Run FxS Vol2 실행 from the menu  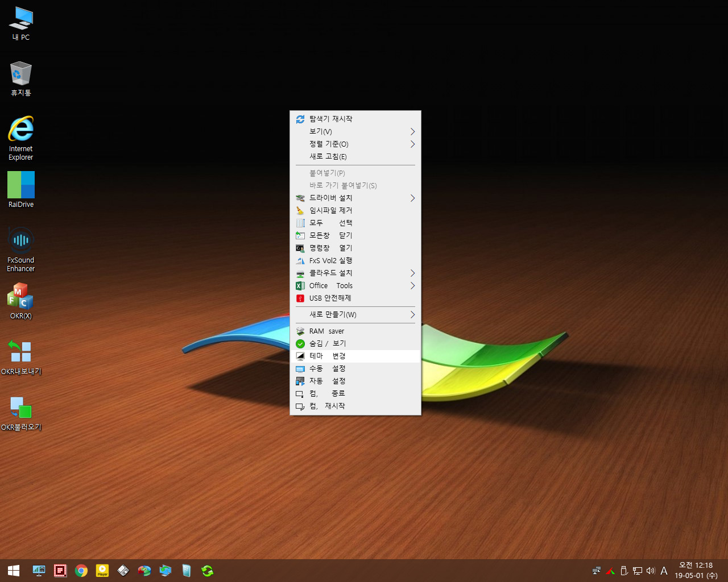pos(355,260)
